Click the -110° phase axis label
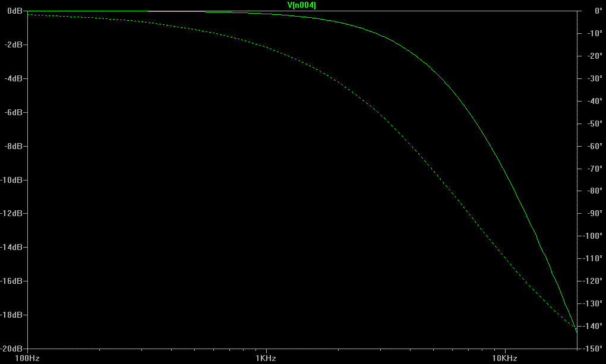The width and height of the screenshot is (606, 364). (593, 258)
